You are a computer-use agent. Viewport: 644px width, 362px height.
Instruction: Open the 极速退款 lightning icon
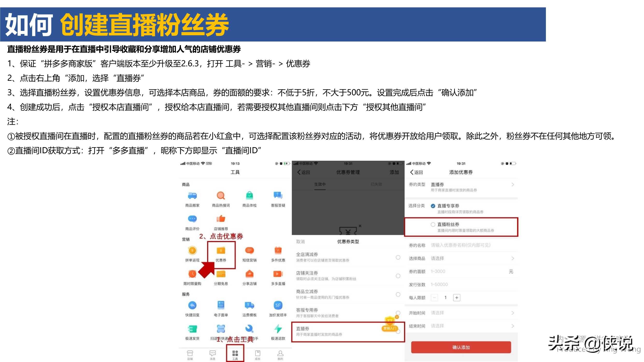(278, 329)
